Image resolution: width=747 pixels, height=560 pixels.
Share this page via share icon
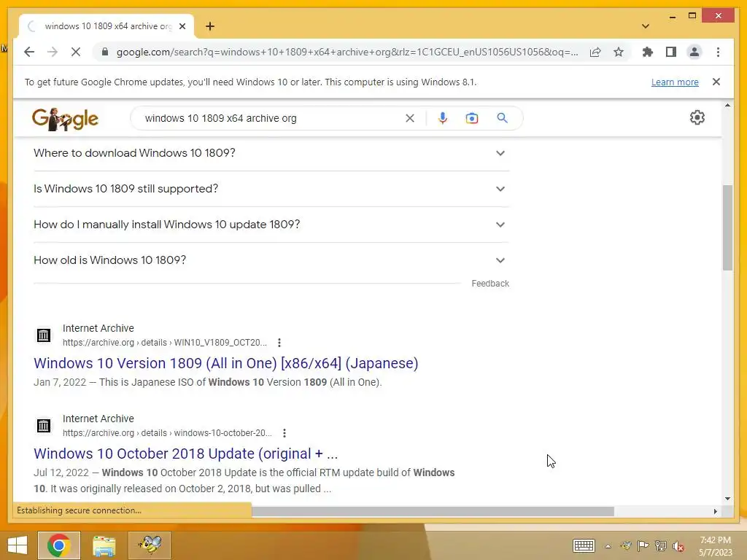point(595,52)
